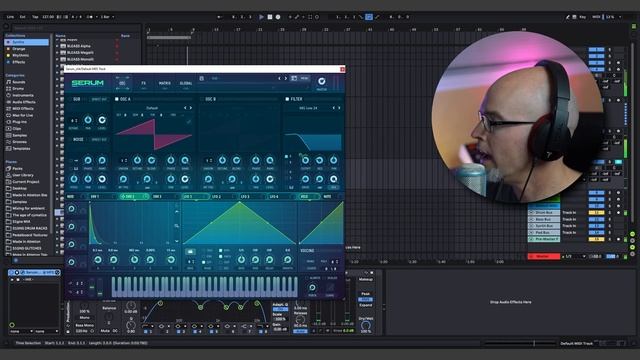This screenshot has height=360, width=640.
Task: Switch to Serum MATRIX tab
Action: (x=164, y=83)
